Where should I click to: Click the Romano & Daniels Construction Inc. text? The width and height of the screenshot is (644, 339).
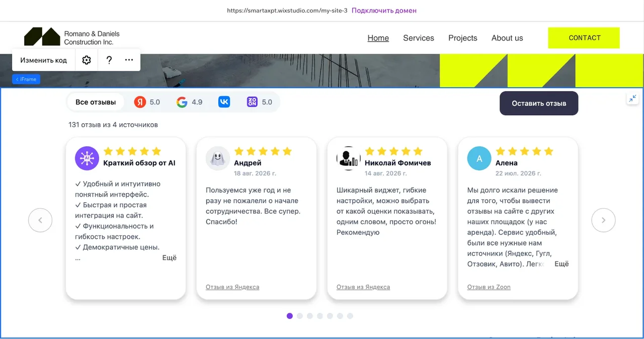(92, 38)
